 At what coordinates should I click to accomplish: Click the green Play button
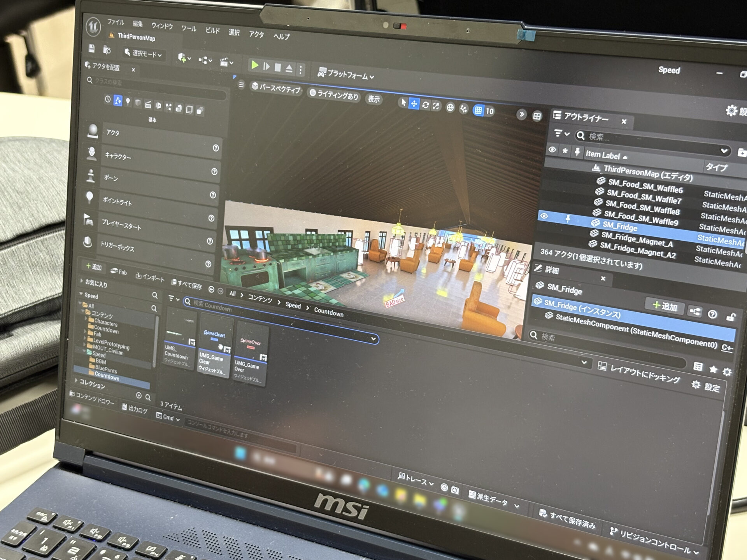coord(255,65)
